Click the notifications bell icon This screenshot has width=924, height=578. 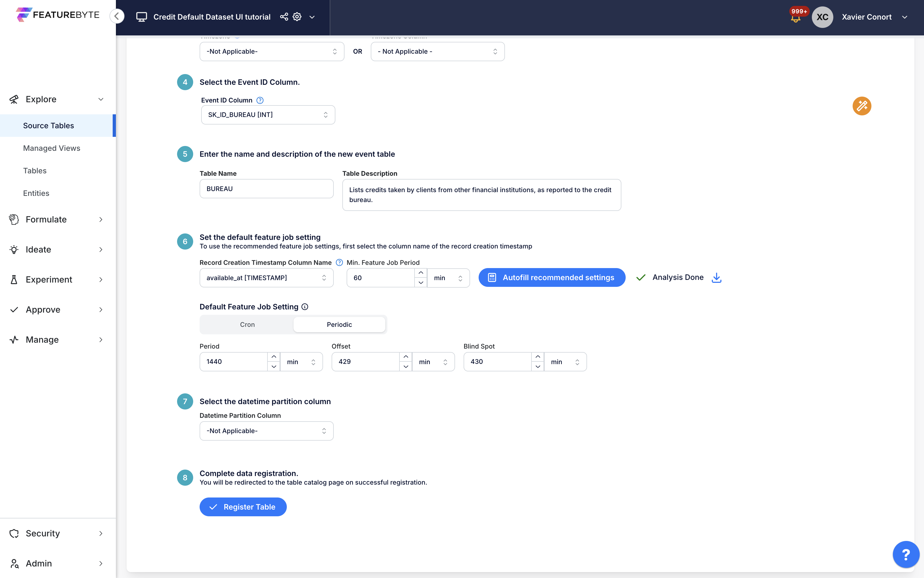coord(795,19)
